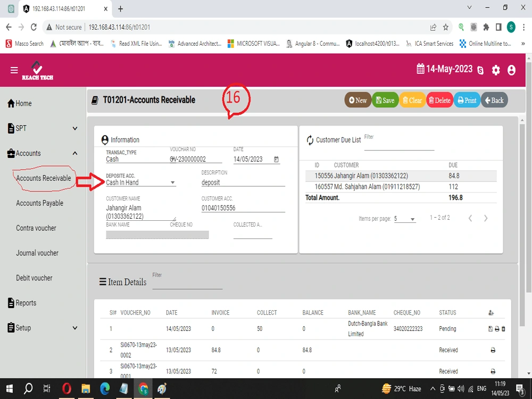The width and height of the screenshot is (532, 399).
Task: Open new browser tab
Action: click(x=120, y=9)
